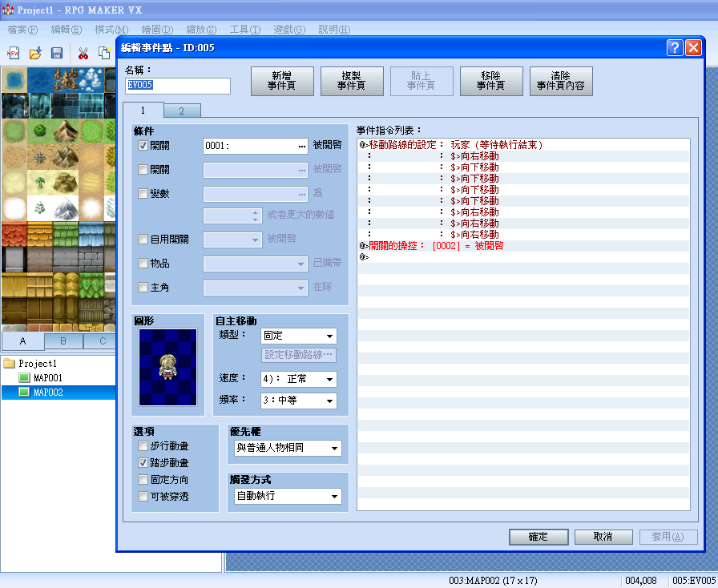Image resolution: width=718 pixels, height=588 pixels.
Task: Click the event name input field
Action: 178,86
